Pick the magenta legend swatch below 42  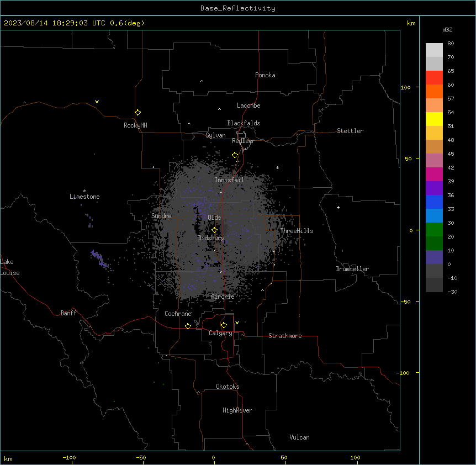[434, 174]
